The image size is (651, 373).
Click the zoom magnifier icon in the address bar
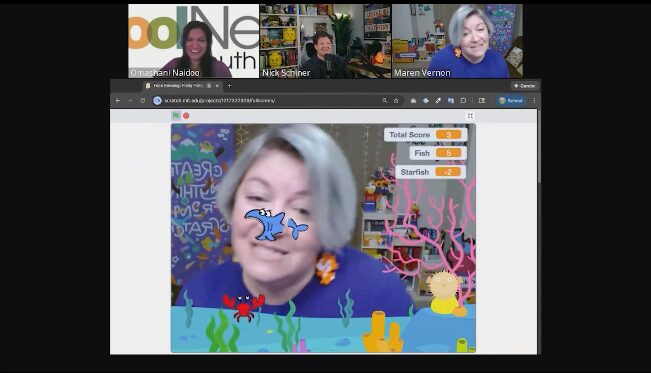pos(384,101)
